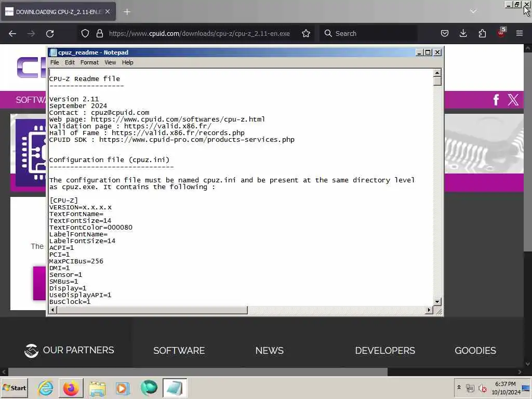Open the Firefox extensions puzzle icon
This screenshot has height=399, width=532.
[x=482, y=33]
